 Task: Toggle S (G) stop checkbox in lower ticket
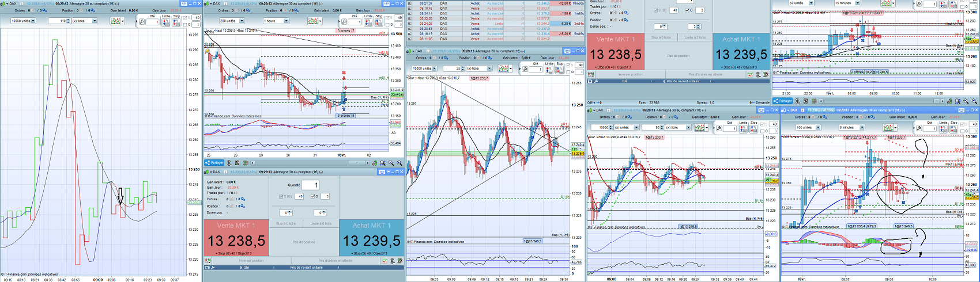281,196
